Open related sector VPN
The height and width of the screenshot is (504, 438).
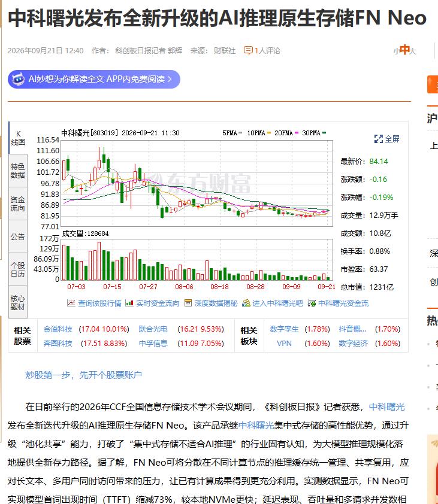tap(284, 344)
